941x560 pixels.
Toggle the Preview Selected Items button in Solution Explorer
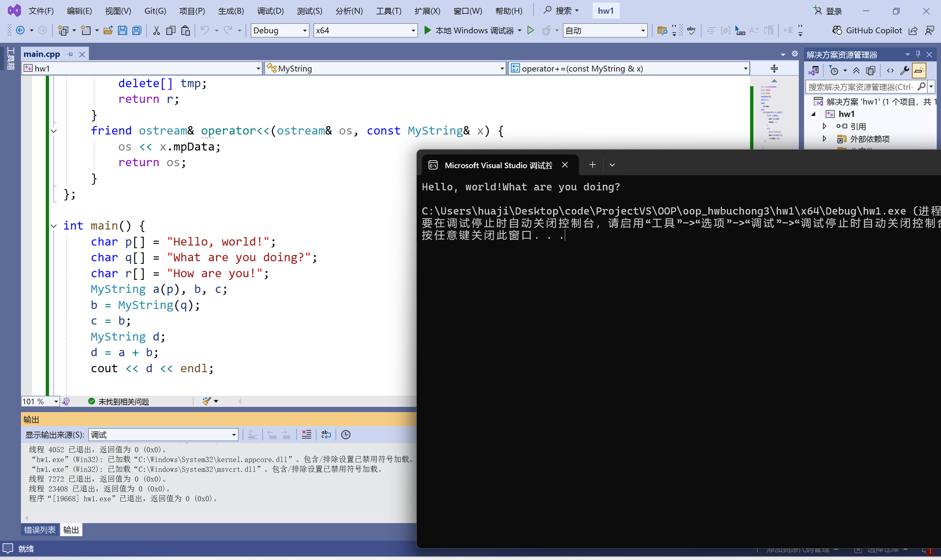pyautogui.click(x=919, y=70)
